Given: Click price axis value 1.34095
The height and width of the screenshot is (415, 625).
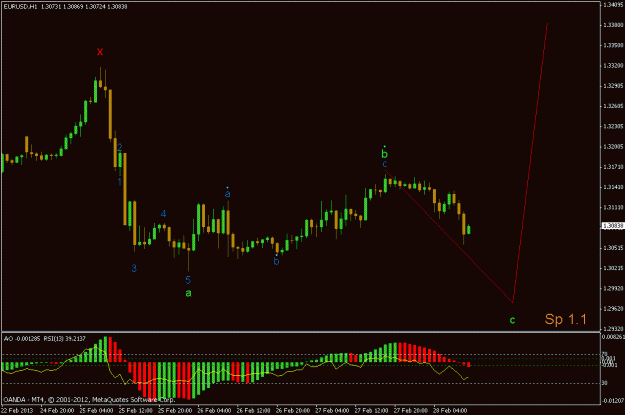Looking at the screenshot, I should click(x=613, y=5).
